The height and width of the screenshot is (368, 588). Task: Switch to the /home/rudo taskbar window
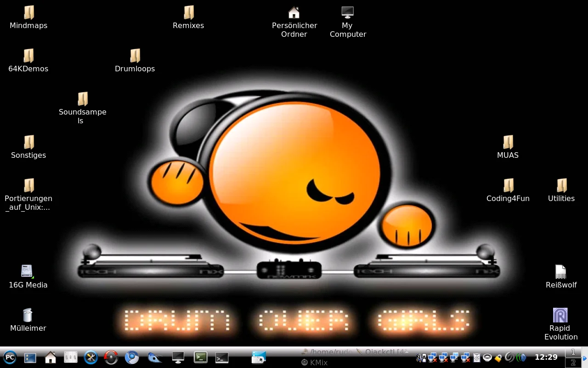click(x=327, y=352)
